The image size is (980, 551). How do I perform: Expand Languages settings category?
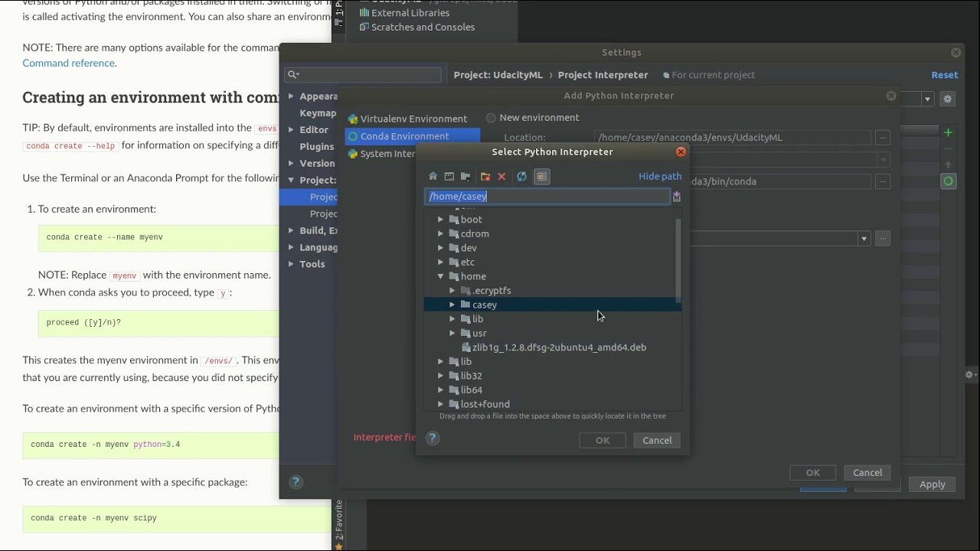[x=291, y=247]
